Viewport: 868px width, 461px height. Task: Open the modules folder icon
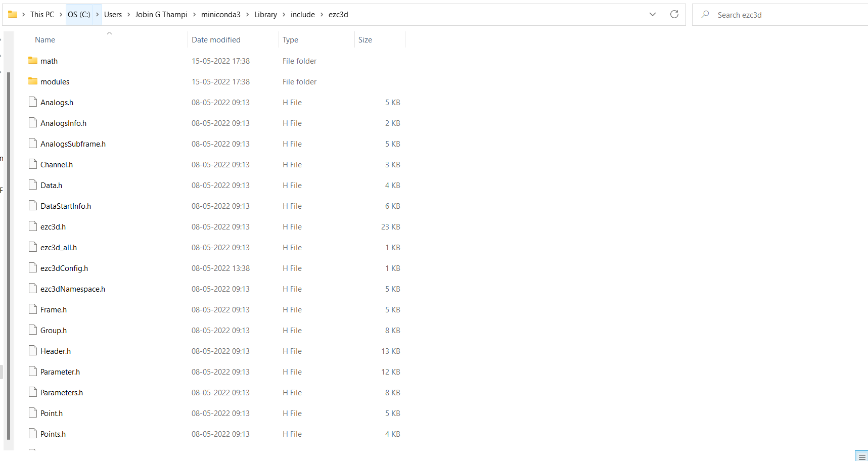point(32,81)
